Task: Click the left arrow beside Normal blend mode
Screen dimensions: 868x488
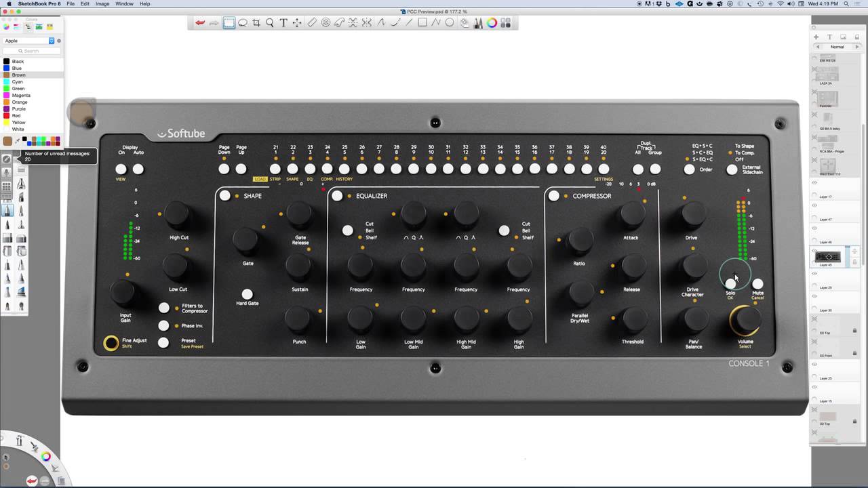Action: pyautogui.click(x=818, y=47)
